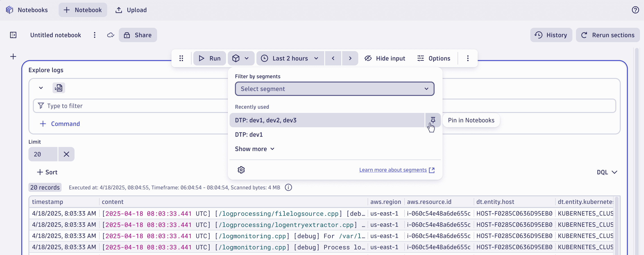
Task: Collapse the query chevron next to log icon
Action: (x=41, y=88)
